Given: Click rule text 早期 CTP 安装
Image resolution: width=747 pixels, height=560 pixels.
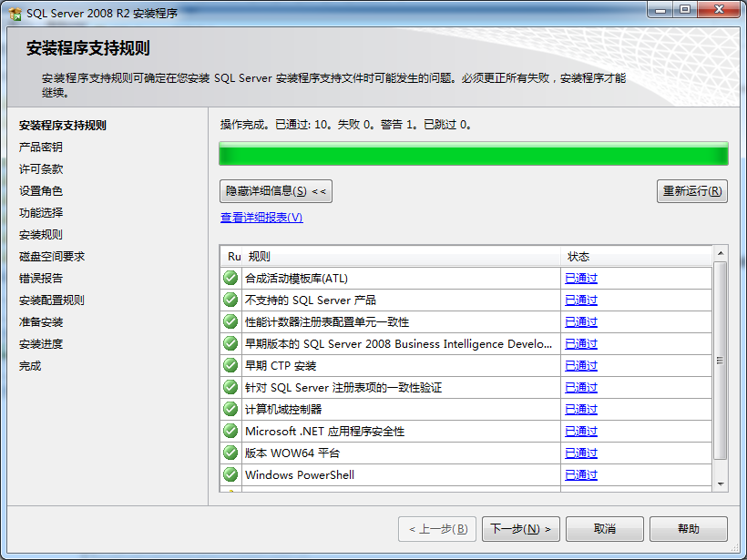Looking at the screenshot, I should tap(281, 366).
